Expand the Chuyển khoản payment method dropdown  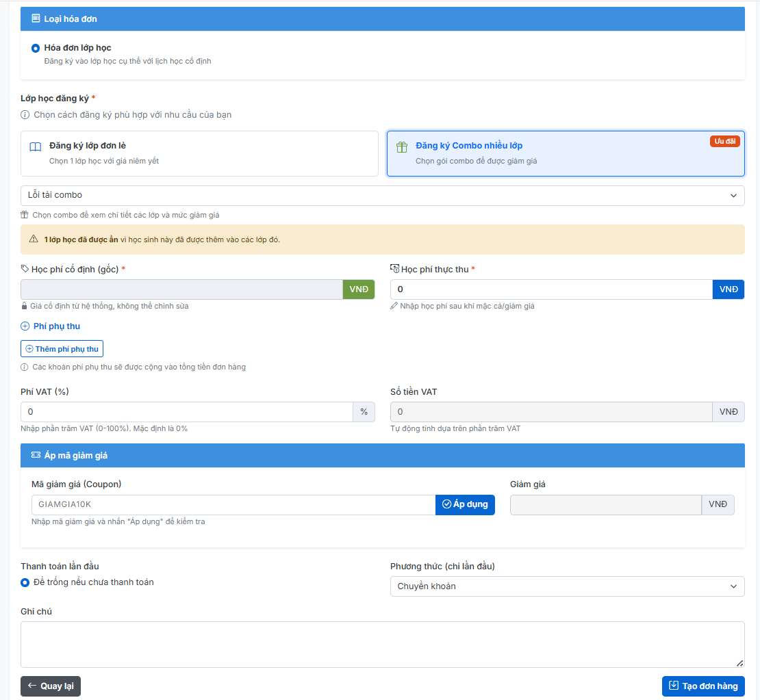pyautogui.click(x=567, y=586)
